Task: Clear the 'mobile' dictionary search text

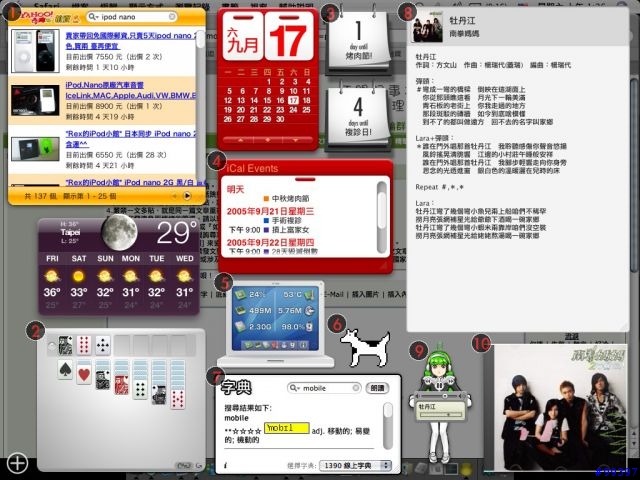Action: (x=356, y=388)
